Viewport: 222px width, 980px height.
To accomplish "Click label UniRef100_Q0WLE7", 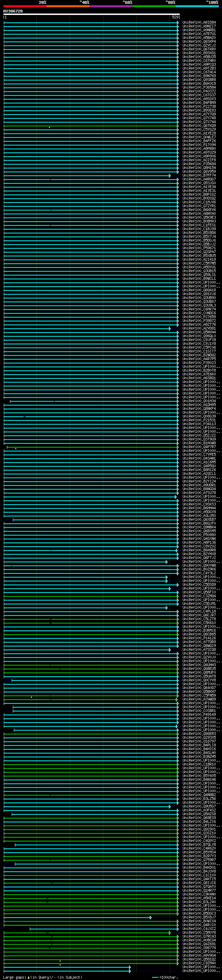I will pos(199,137).
